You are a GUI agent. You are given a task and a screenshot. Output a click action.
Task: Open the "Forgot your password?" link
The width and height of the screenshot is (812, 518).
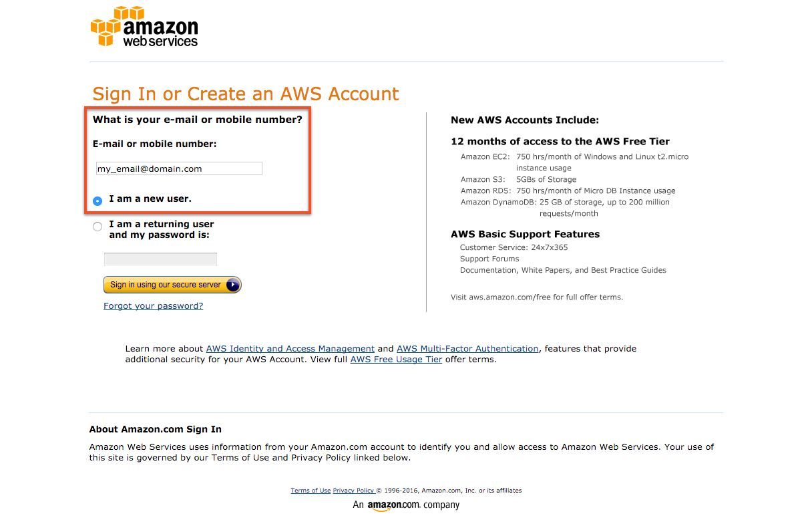[153, 306]
